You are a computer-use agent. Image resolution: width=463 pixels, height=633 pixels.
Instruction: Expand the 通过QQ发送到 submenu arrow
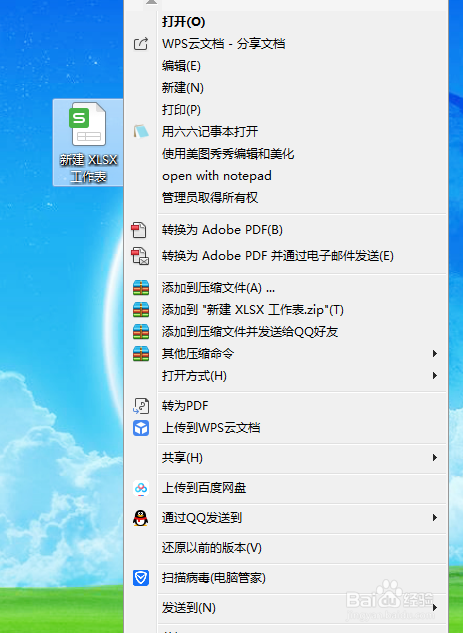coord(435,518)
